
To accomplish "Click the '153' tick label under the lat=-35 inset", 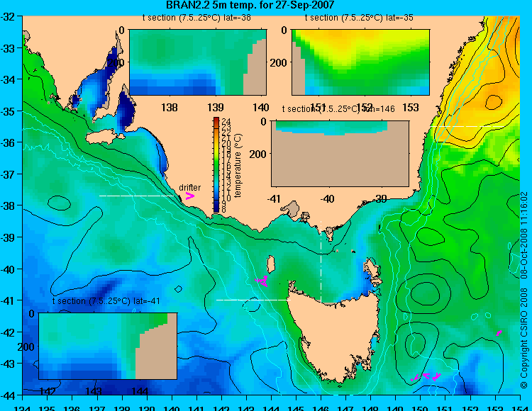I will [411, 108].
